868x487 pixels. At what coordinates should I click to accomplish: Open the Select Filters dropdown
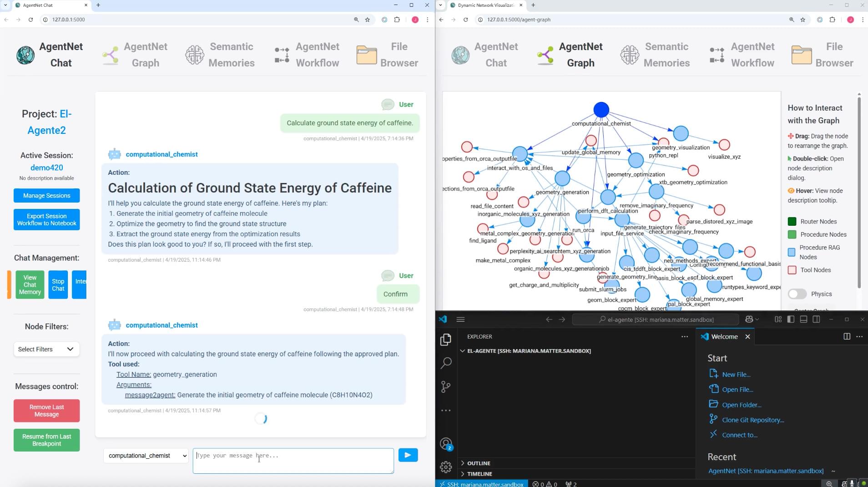pos(46,349)
